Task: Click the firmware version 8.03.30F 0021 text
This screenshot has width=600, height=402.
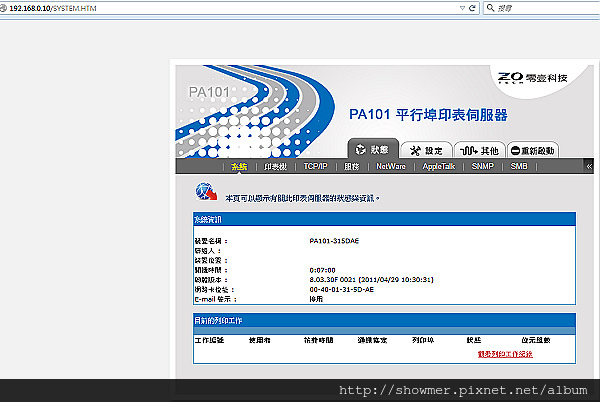Action: tap(371, 280)
